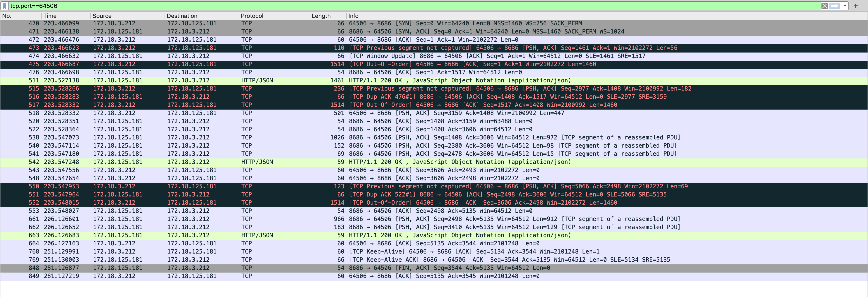Click time 251.129991 of packet 768
Screen dimensions: 868x297
pos(61,251)
